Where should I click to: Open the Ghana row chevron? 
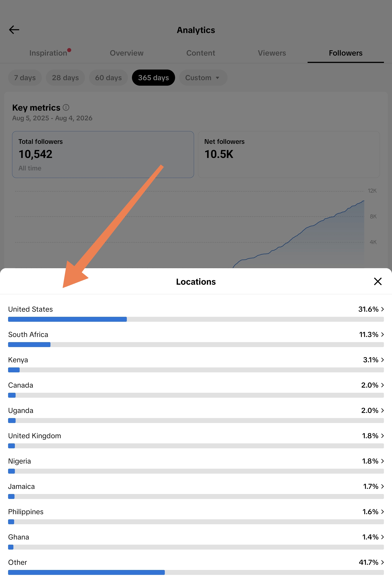tap(382, 537)
